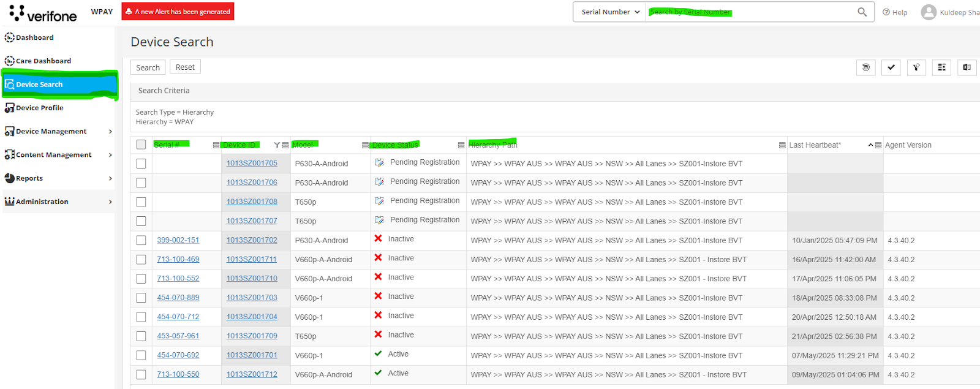980x389 pixels.
Task: Open the Care Dashboard menu item
Action: click(x=43, y=61)
